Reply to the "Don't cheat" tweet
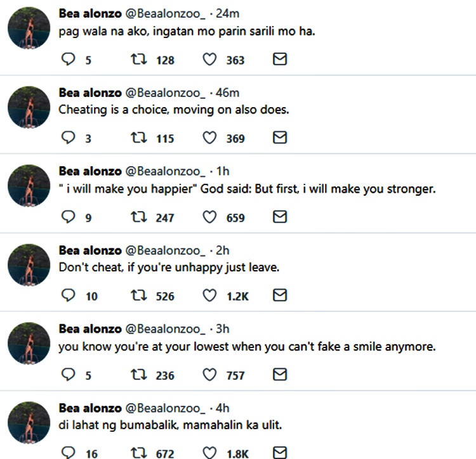This screenshot has width=476, height=459. tap(68, 295)
